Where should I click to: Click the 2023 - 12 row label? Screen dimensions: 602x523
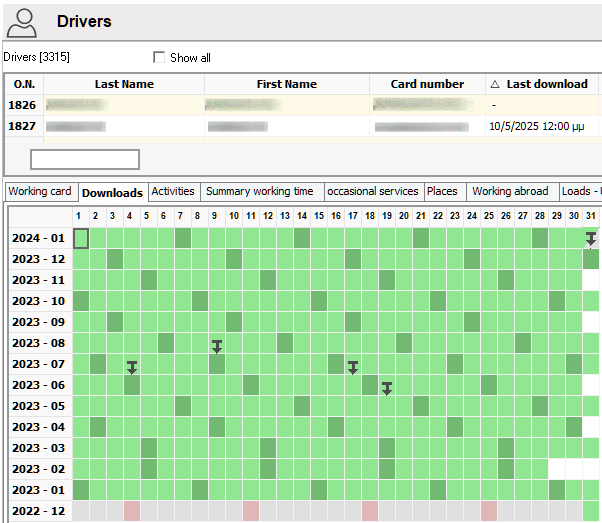click(38, 259)
